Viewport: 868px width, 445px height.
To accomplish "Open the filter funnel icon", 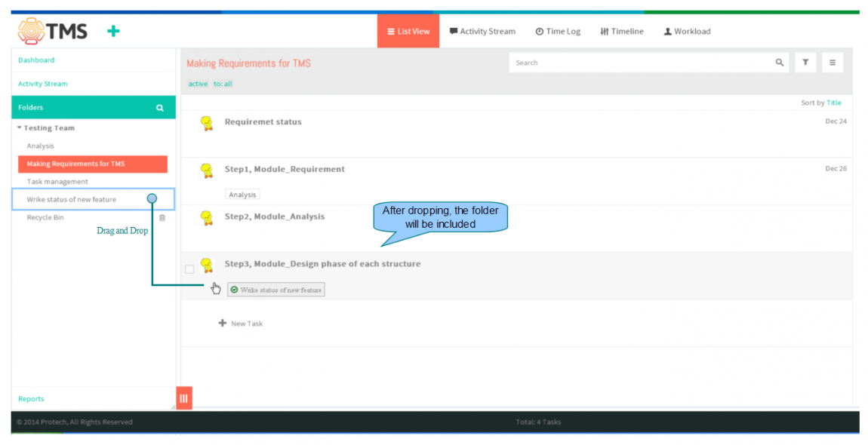I will 805,63.
